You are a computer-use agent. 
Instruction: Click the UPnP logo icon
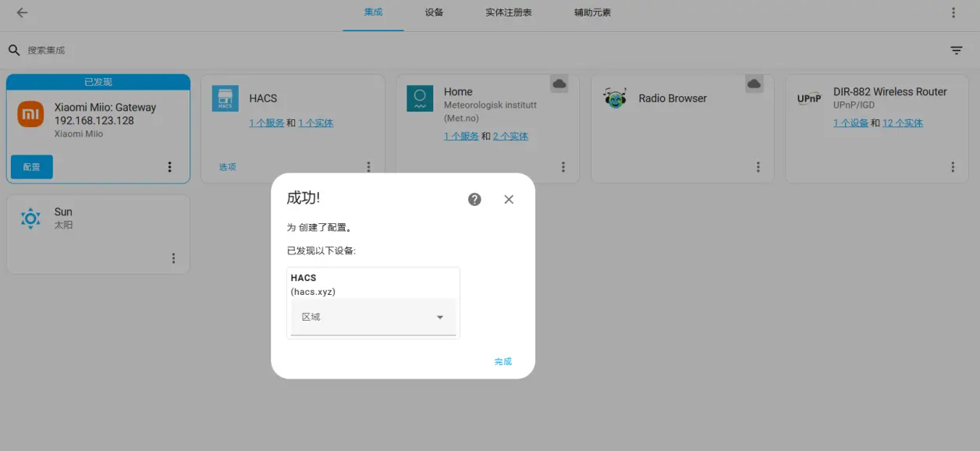(x=809, y=98)
